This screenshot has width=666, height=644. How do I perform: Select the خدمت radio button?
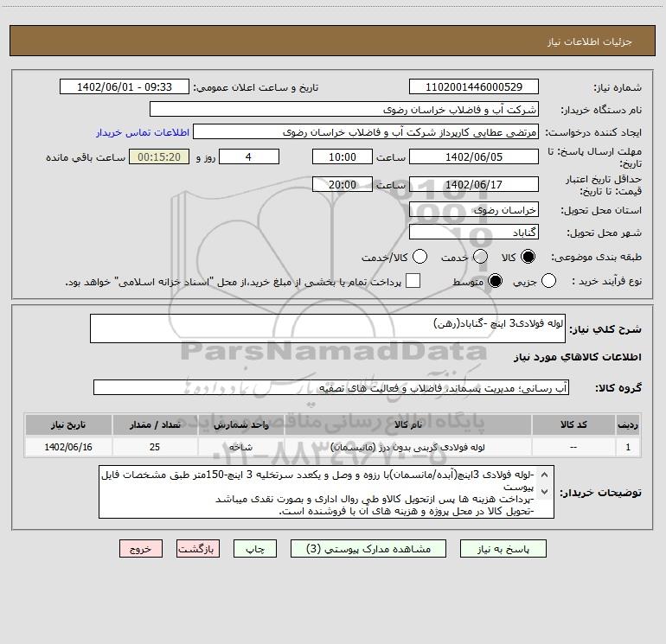[480, 257]
